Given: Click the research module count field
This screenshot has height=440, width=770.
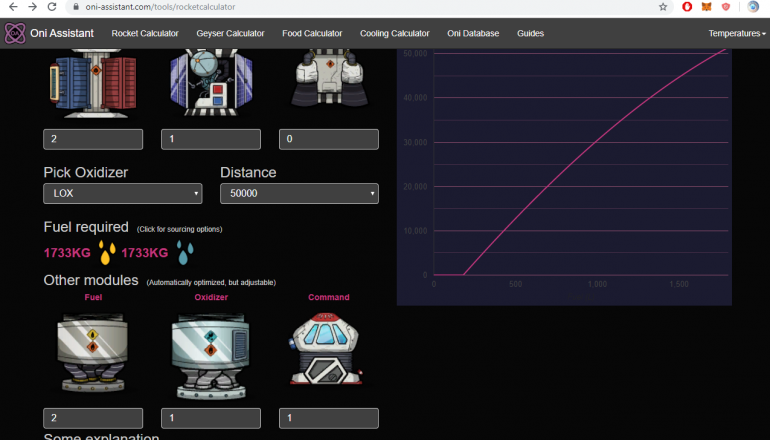Looking at the screenshot, I should 211,139.
